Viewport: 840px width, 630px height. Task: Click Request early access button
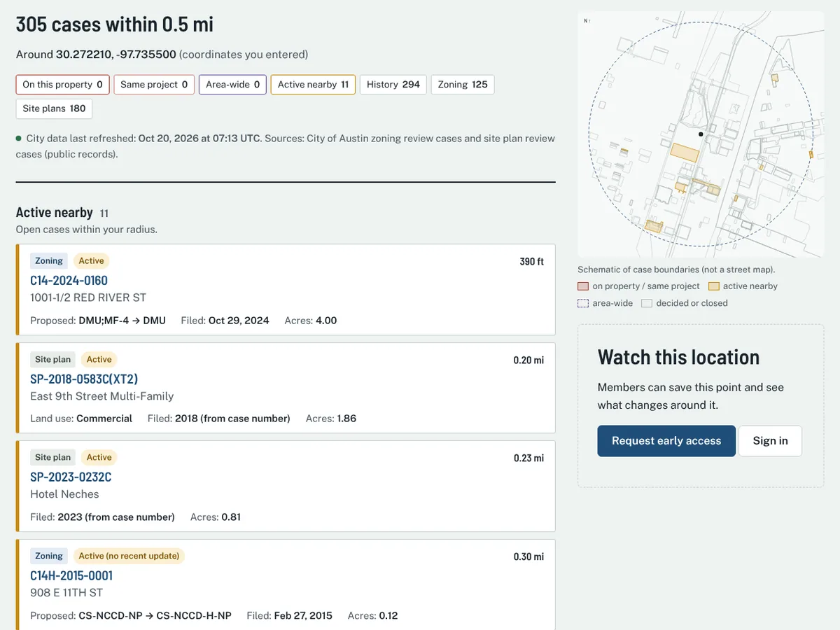pos(666,441)
